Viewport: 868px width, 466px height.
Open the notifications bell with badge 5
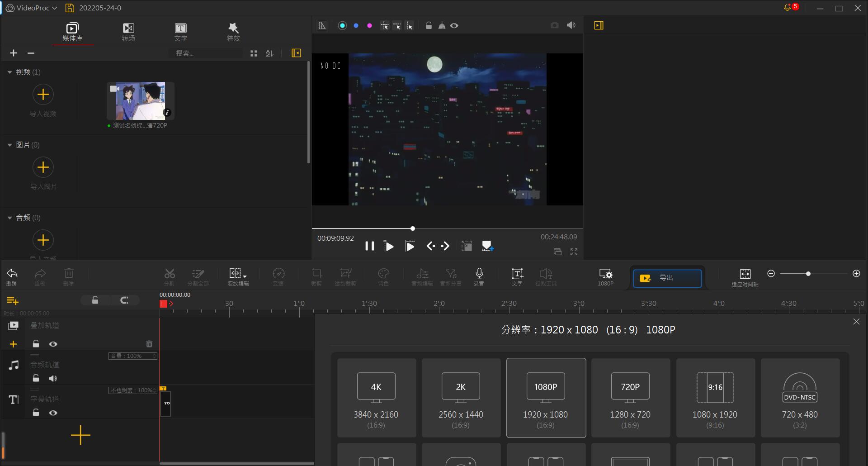pyautogui.click(x=790, y=8)
